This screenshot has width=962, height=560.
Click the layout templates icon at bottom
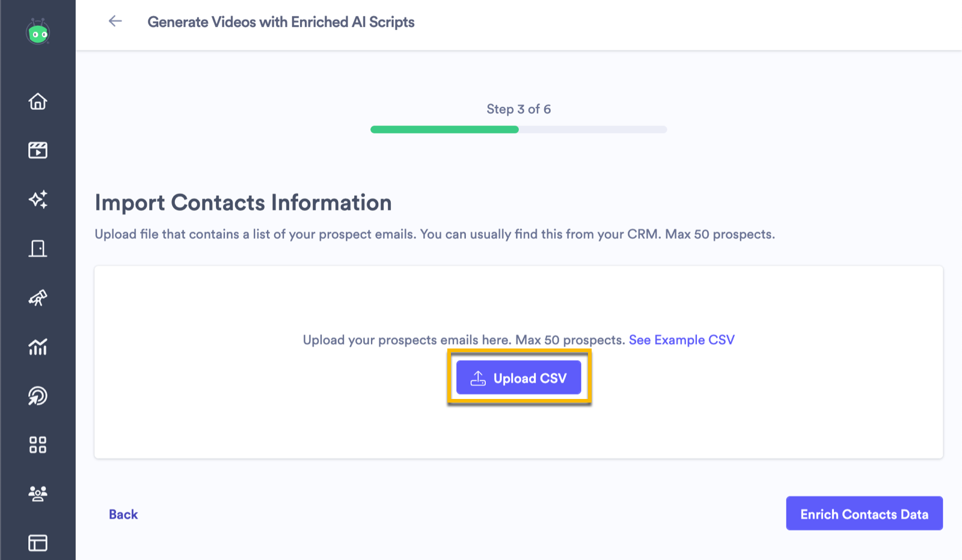pyautogui.click(x=38, y=543)
